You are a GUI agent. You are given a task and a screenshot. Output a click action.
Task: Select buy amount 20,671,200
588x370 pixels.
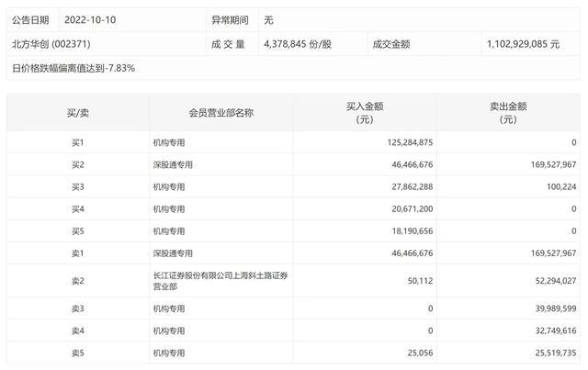413,208
